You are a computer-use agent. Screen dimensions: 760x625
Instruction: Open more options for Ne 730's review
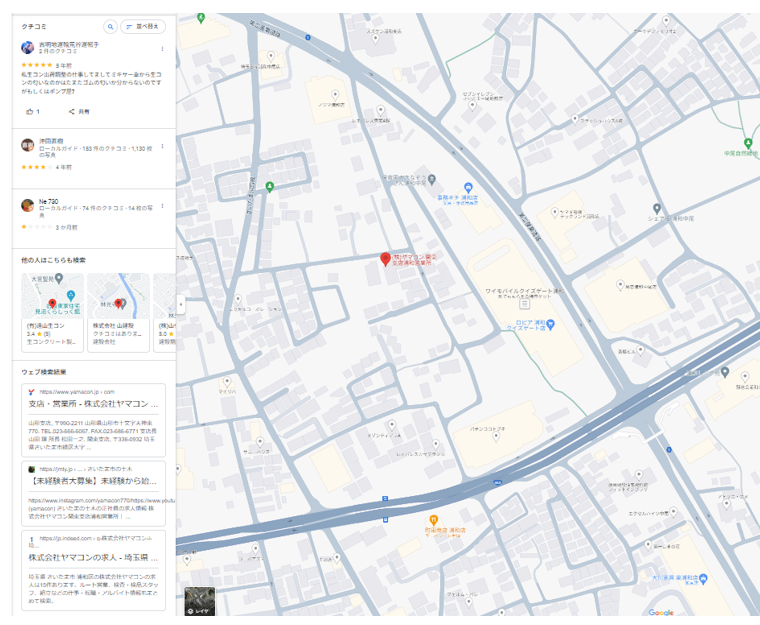pos(161,203)
